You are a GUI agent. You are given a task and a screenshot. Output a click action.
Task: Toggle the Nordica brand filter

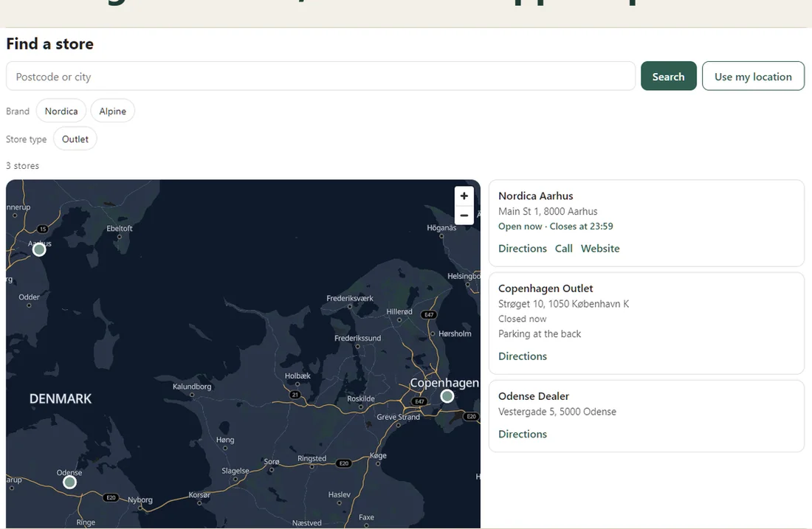point(61,111)
